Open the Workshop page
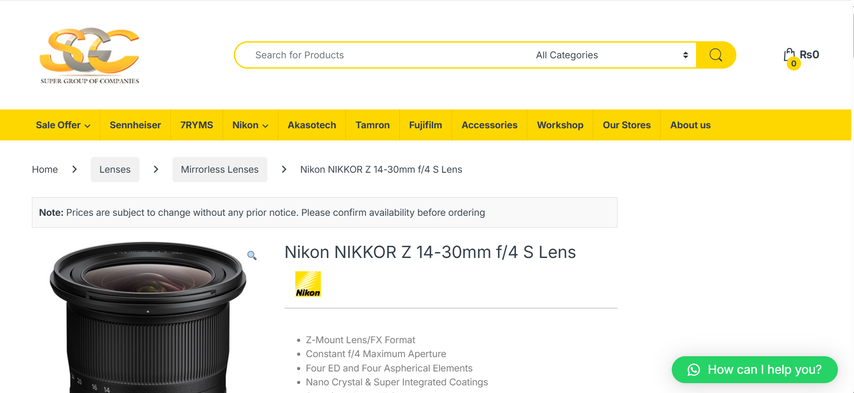The width and height of the screenshot is (854, 393). [x=560, y=125]
